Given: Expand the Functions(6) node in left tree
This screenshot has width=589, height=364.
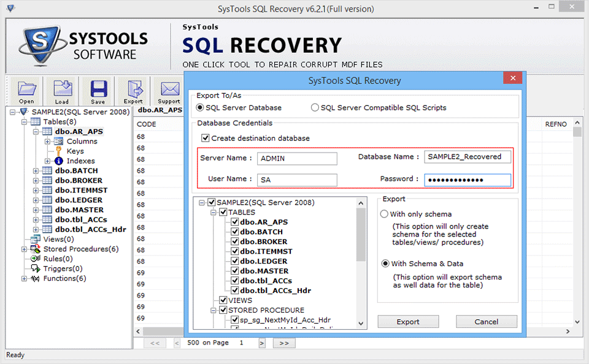Looking at the screenshot, I should (x=24, y=278).
